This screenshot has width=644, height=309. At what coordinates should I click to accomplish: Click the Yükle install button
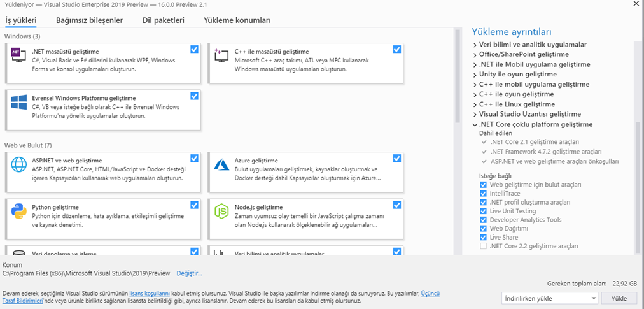(619, 298)
